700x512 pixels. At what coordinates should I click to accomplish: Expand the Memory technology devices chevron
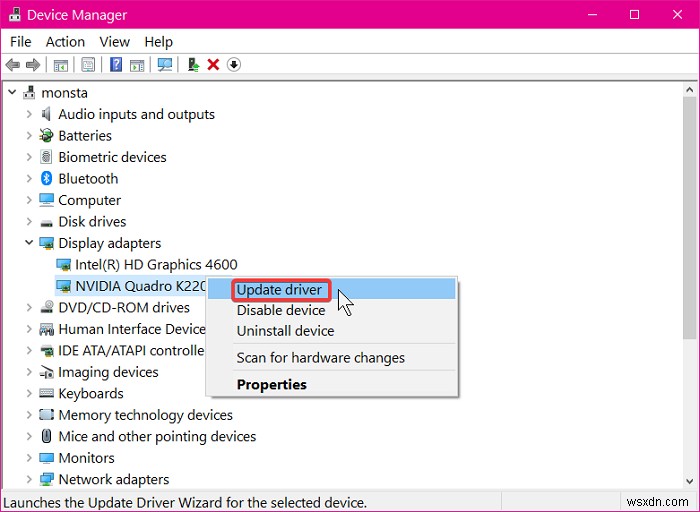pos(29,415)
